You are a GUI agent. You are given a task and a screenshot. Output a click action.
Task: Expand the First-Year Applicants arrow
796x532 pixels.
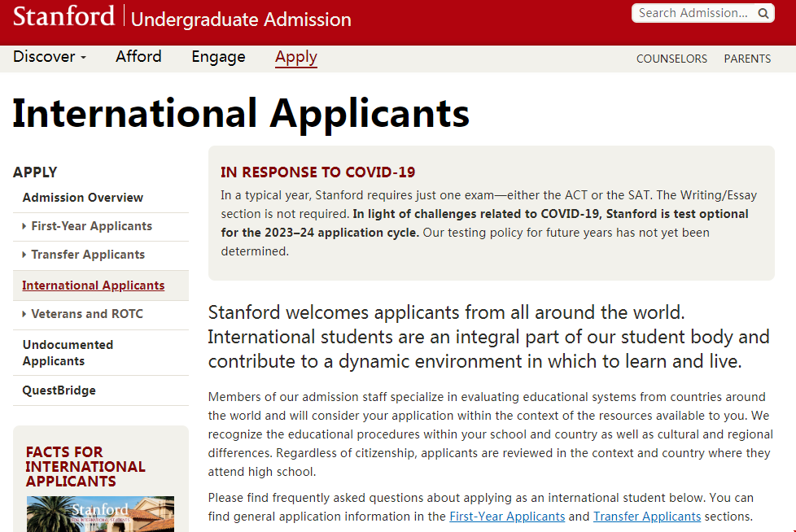point(24,226)
